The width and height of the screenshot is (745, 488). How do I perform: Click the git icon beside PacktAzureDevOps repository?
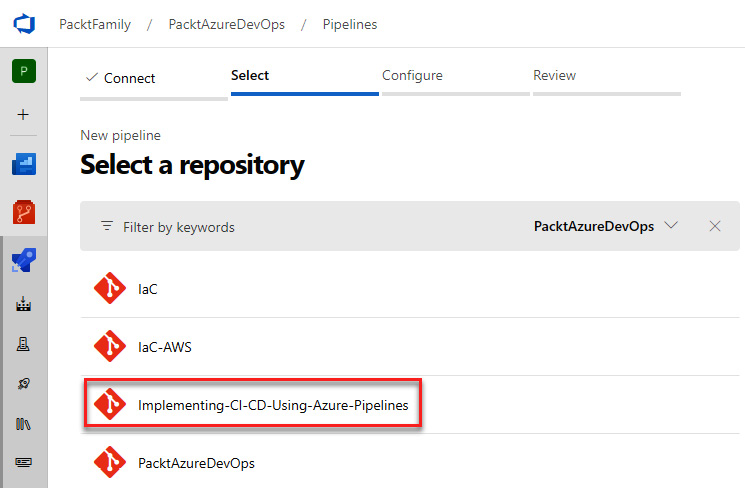pos(110,462)
